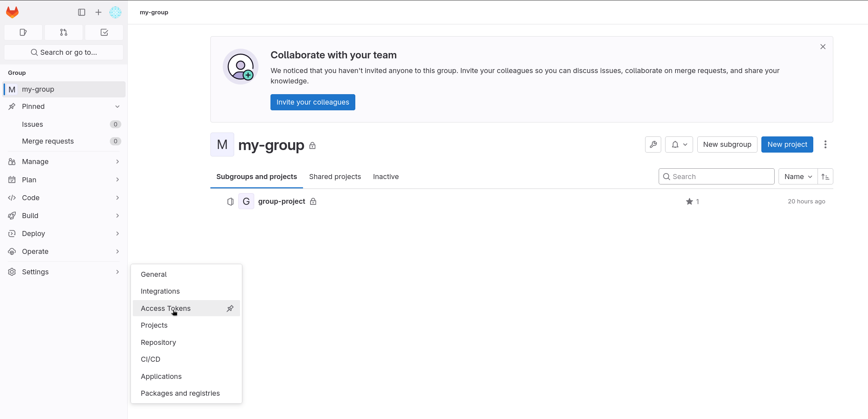The width and height of the screenshot is (868, 419).
Task: Open the group's more actions ellipsis menu
Action: pyautogui.click(x=825, y=144)
